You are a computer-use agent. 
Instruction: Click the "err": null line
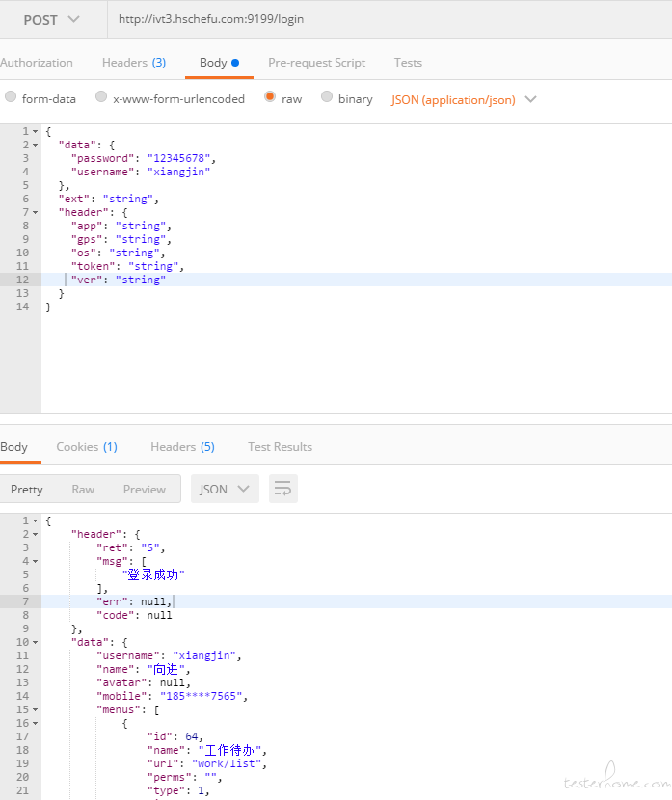point(134,602)
